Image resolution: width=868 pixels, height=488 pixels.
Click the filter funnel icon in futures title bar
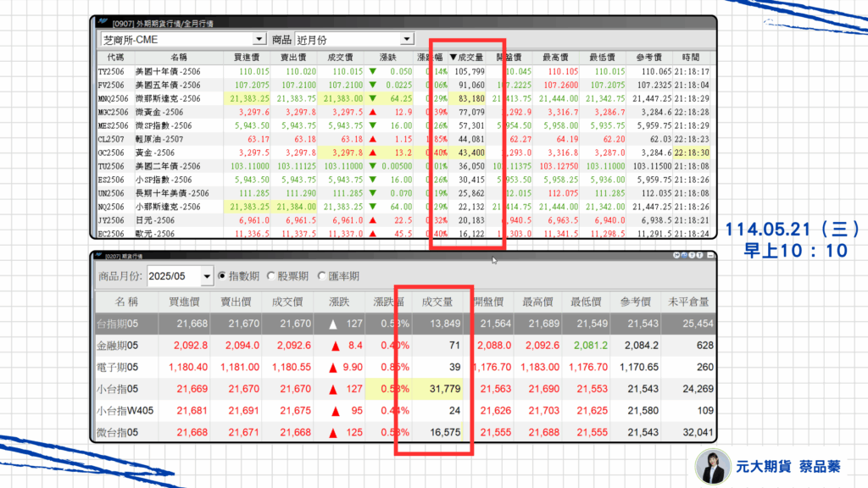click(x=692, y=255)
